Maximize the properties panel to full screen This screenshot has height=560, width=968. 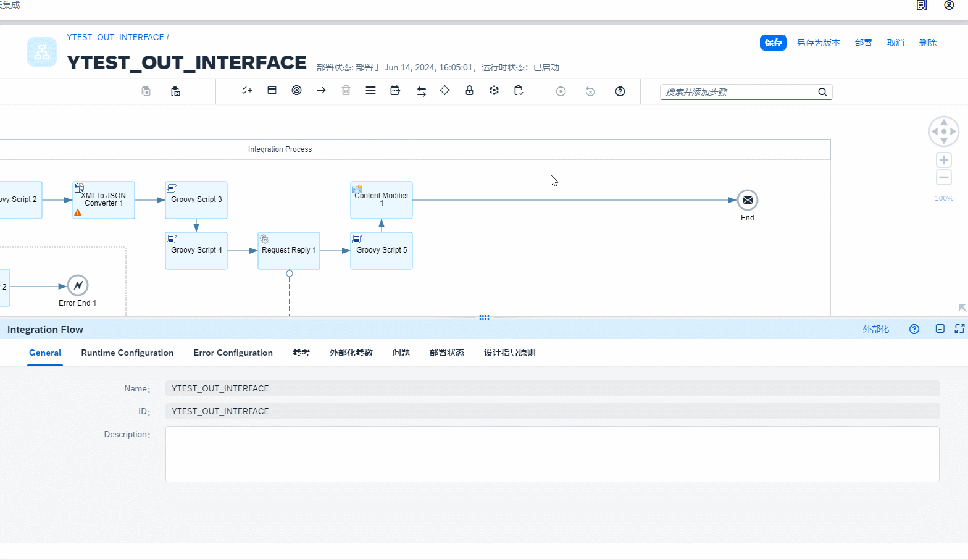959,329
